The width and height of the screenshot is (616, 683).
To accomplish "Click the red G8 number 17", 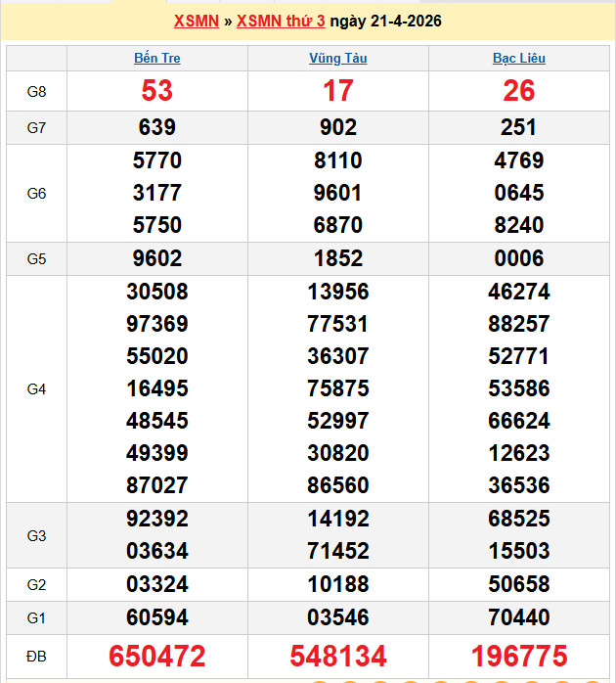I will point(337,91).
